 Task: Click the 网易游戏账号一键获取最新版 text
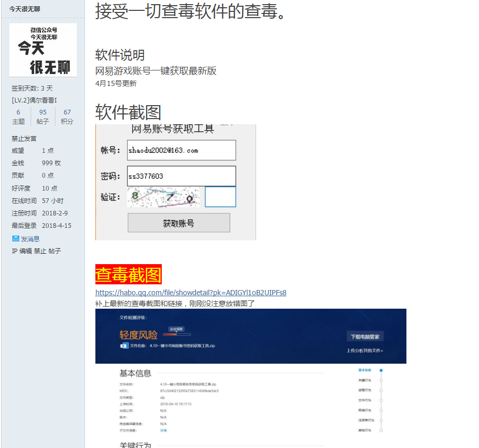156,71
